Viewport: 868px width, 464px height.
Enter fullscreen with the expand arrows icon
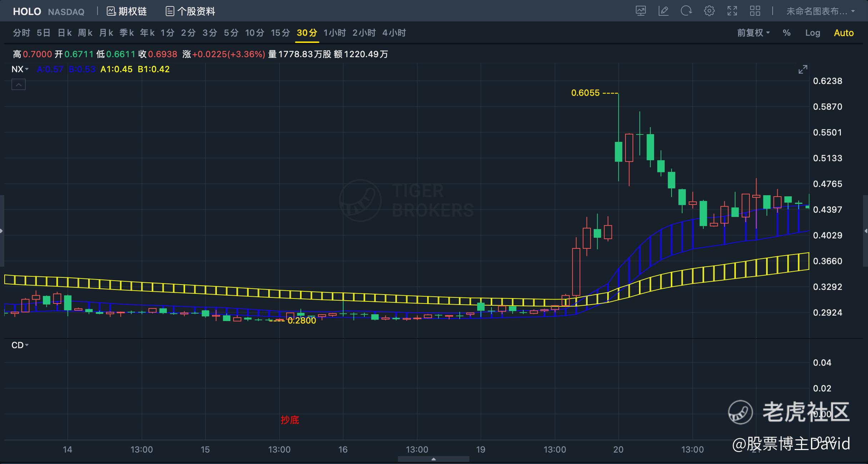click(x=732, y=11)
